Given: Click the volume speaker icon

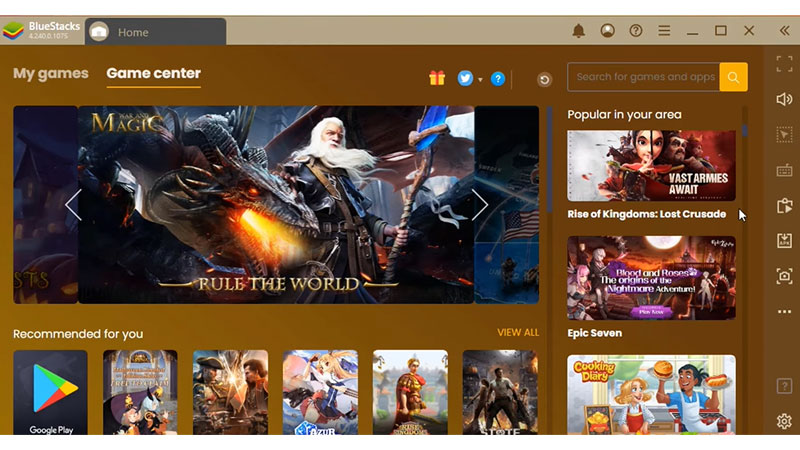Looking at the screenshot, I should pos(784,99).
